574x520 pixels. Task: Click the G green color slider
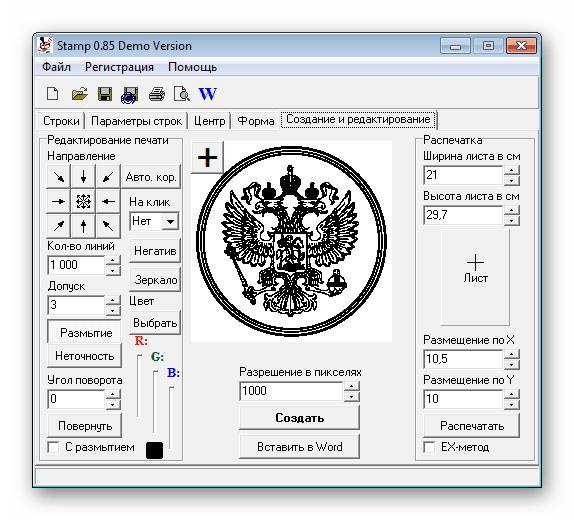tap(154, 402)
